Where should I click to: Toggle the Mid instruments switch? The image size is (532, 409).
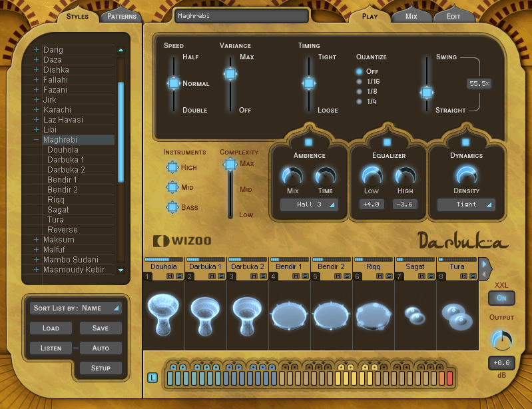[x=172, y=187]
